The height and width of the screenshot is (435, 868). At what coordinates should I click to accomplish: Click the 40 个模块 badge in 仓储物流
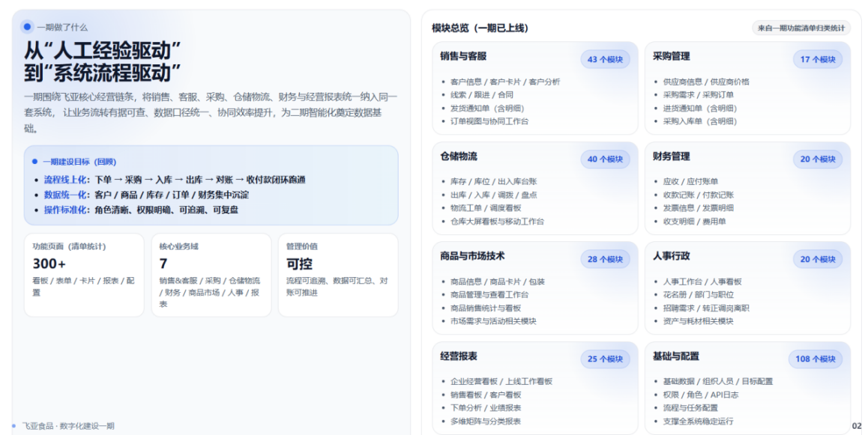coord(605,159)
